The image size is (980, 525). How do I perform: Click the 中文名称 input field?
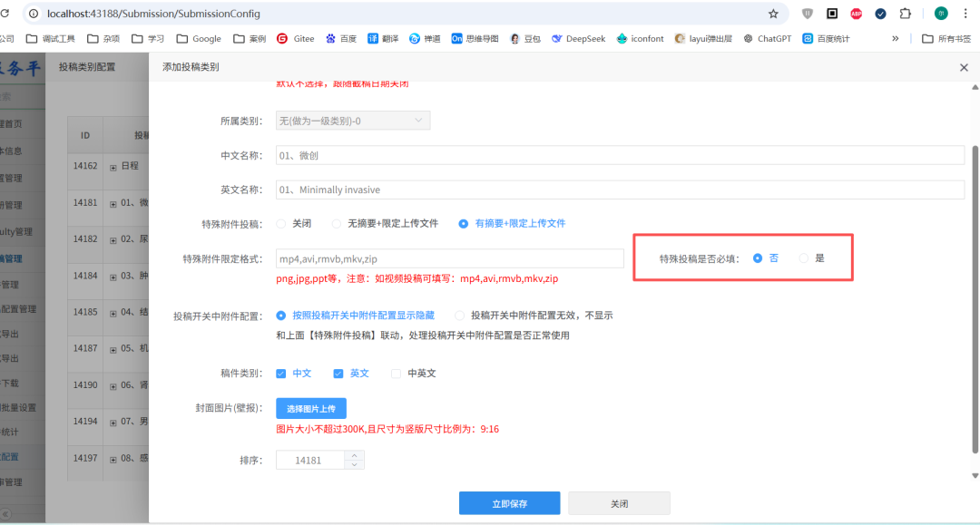tap(620, 155)
